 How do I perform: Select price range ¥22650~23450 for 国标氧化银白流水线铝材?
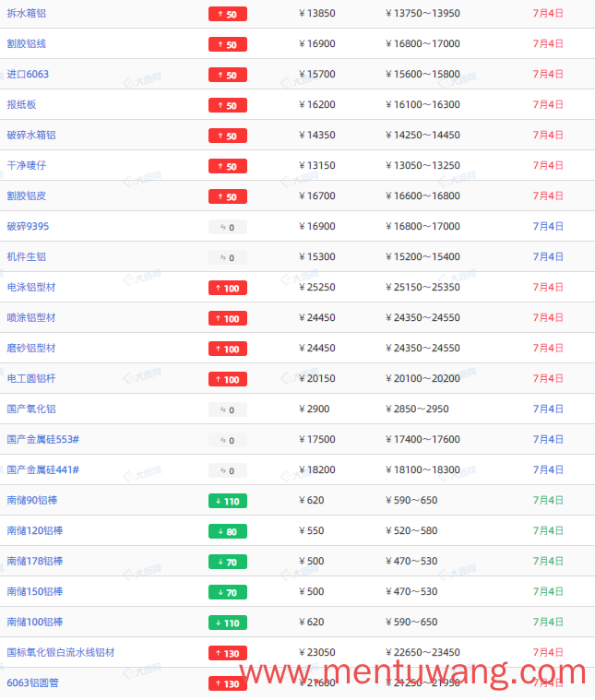422,652
